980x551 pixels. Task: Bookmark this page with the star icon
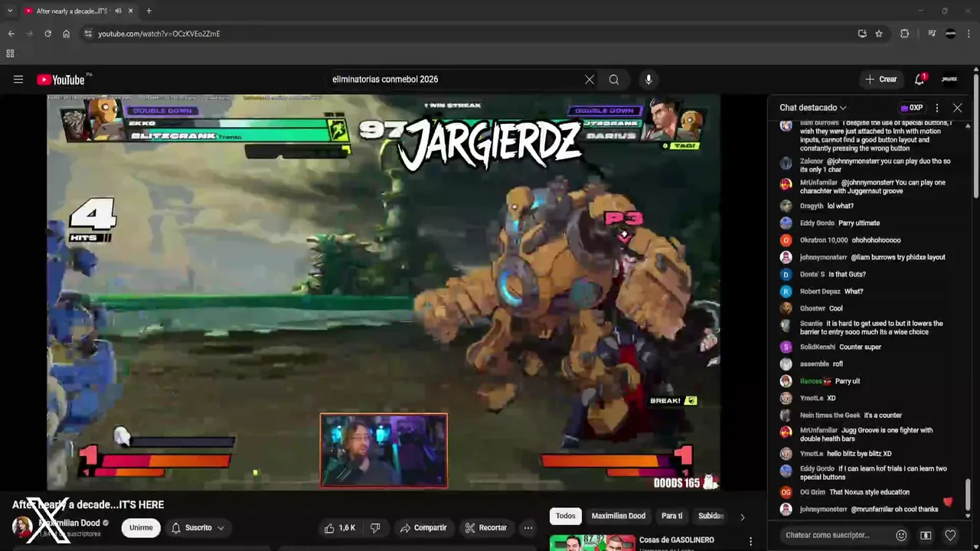[x=879, y=34]
